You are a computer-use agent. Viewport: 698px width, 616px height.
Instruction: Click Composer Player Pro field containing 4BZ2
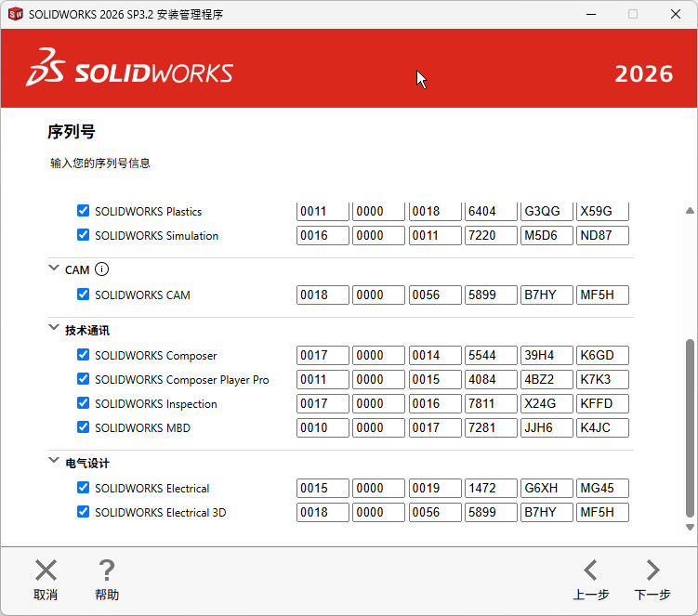pyautogui.click(x=547, y=380)
